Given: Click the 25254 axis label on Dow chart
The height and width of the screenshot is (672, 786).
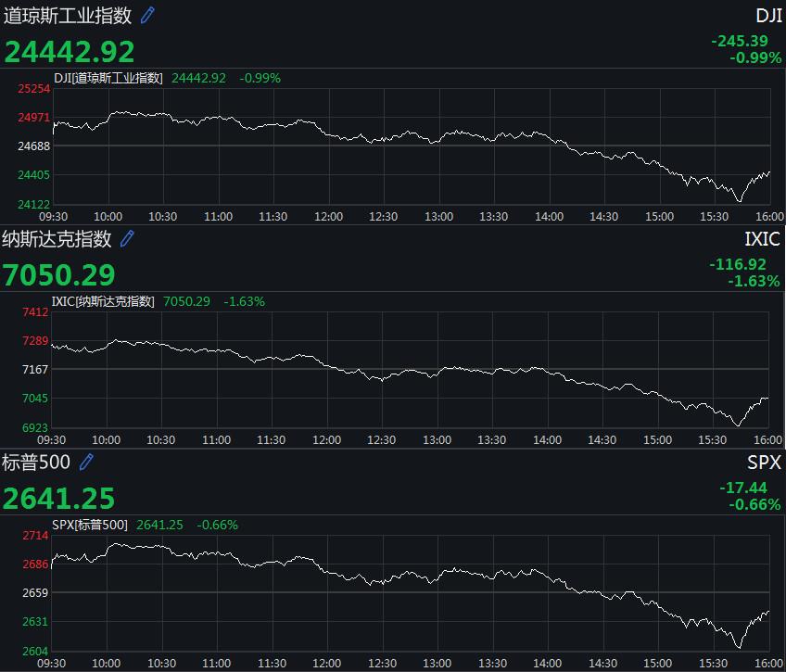Looking at the screenshot, I should click(x=33, y=89).
